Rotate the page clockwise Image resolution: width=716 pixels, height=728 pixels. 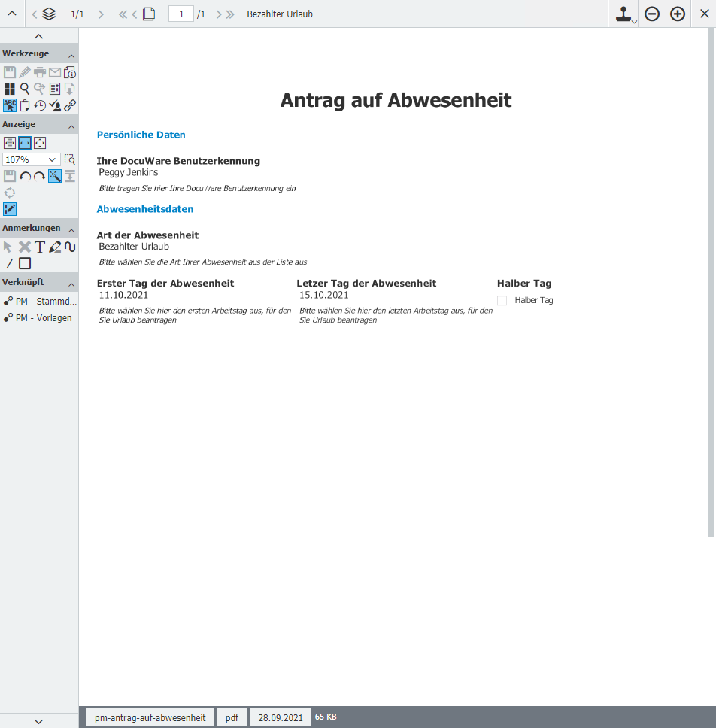[x=40, y=176]
